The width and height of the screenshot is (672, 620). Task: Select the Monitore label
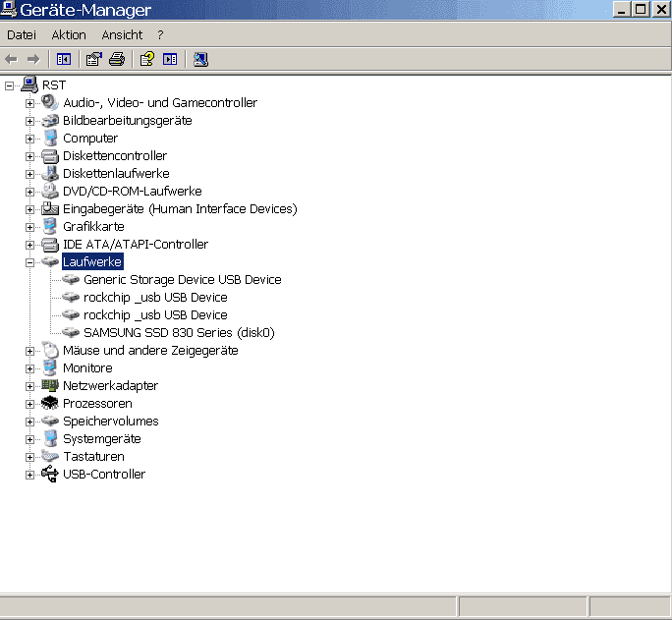[x=87, y=368]
